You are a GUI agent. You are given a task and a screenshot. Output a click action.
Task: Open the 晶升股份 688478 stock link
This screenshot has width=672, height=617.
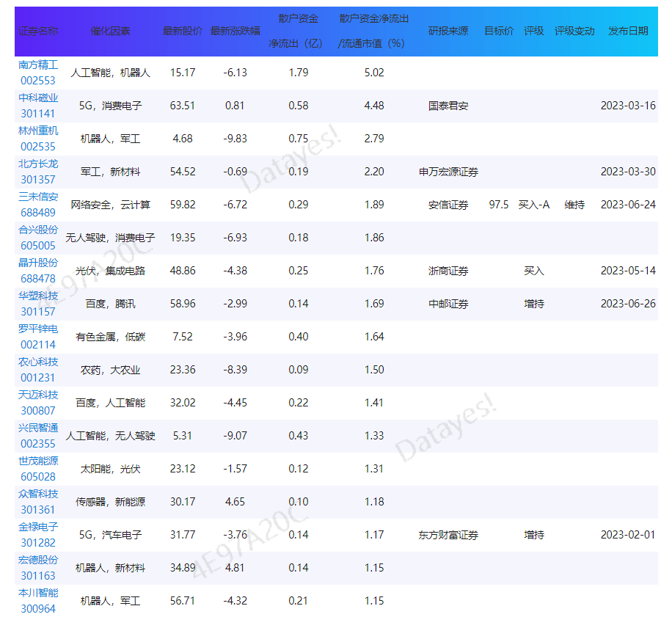[x=38, y=271]
